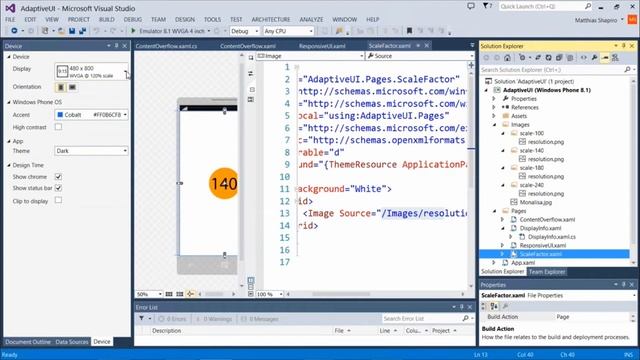640x360 pixels.
Task: Click the Project column header in Error List
Action: click(x=441, y=331)
